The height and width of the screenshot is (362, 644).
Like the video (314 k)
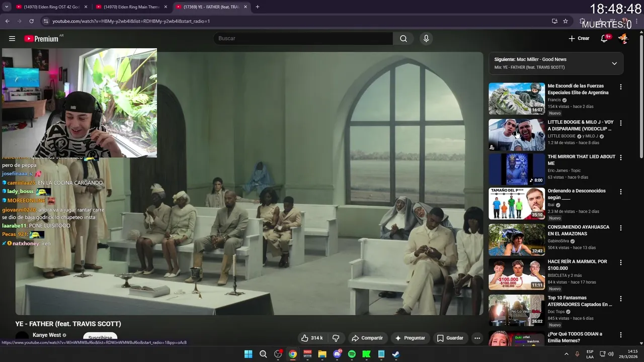point(312,338)
